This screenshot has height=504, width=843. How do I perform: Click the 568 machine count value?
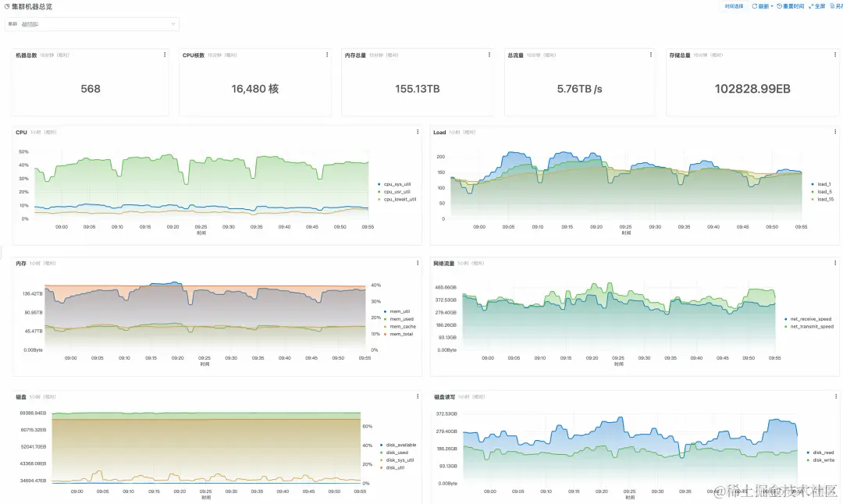[91, 89]
